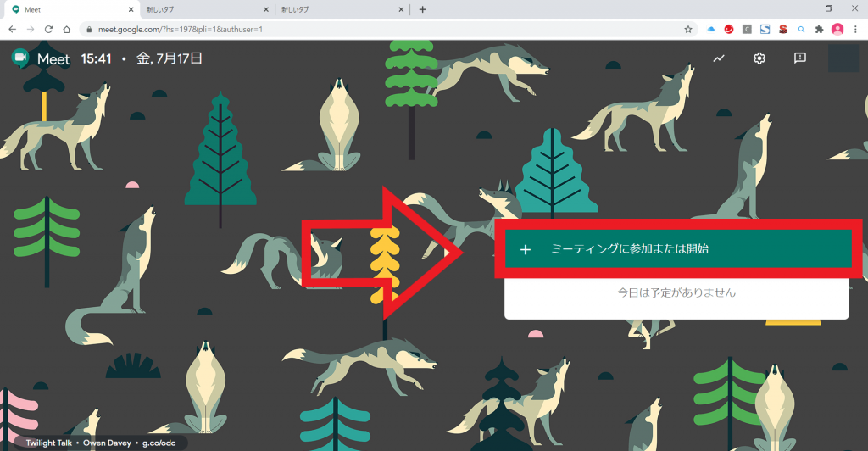
Task: Open Meet settings gear icon
Action: (x=759, y=58)
